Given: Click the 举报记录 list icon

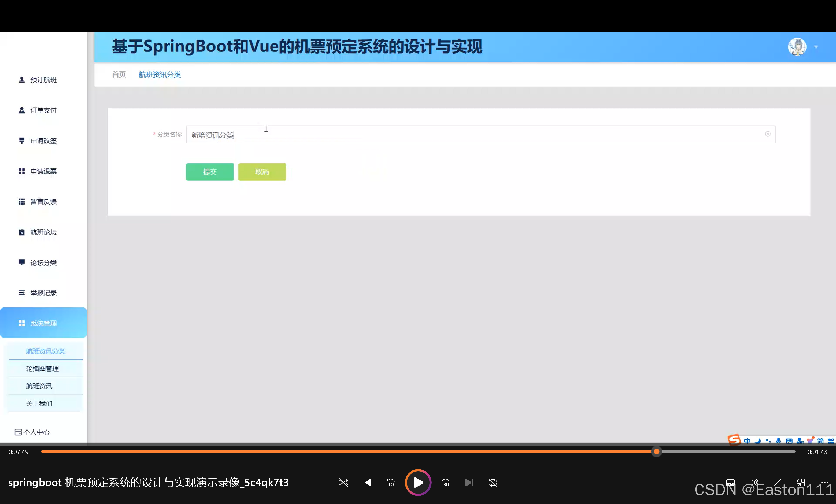Looking at the screenshot, I should (22, 292).
